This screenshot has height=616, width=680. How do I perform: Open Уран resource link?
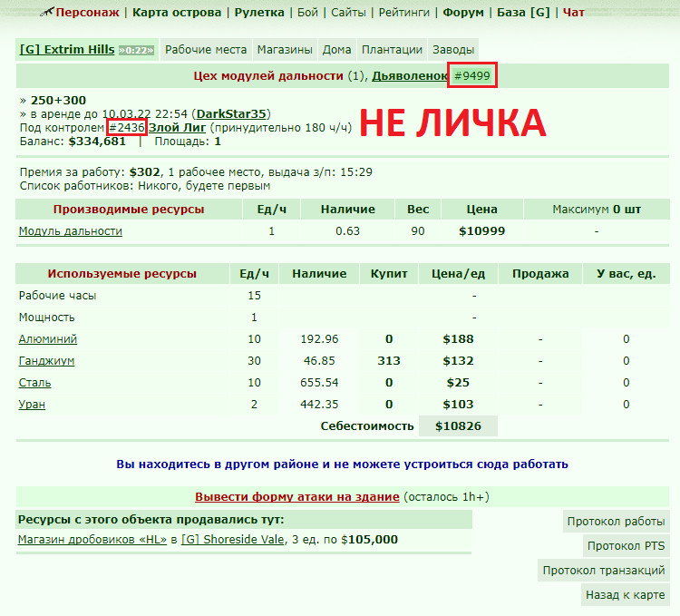(32, 405)
